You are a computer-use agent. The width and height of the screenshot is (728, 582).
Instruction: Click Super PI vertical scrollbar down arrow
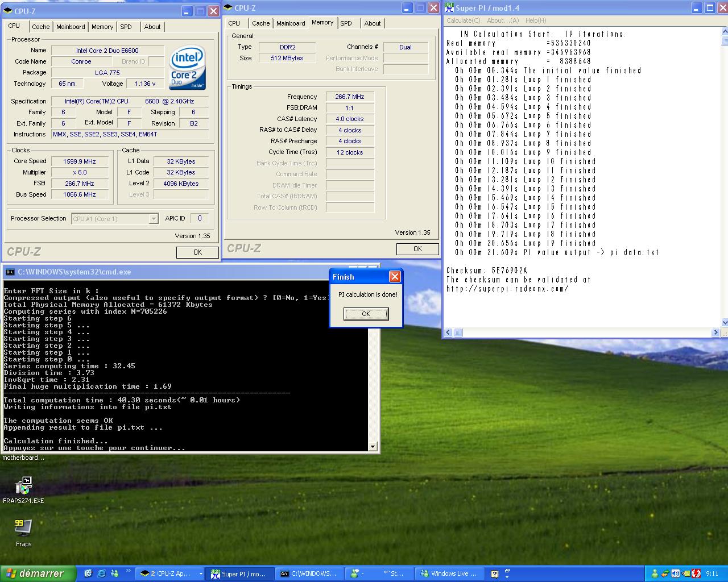point(725,323)
